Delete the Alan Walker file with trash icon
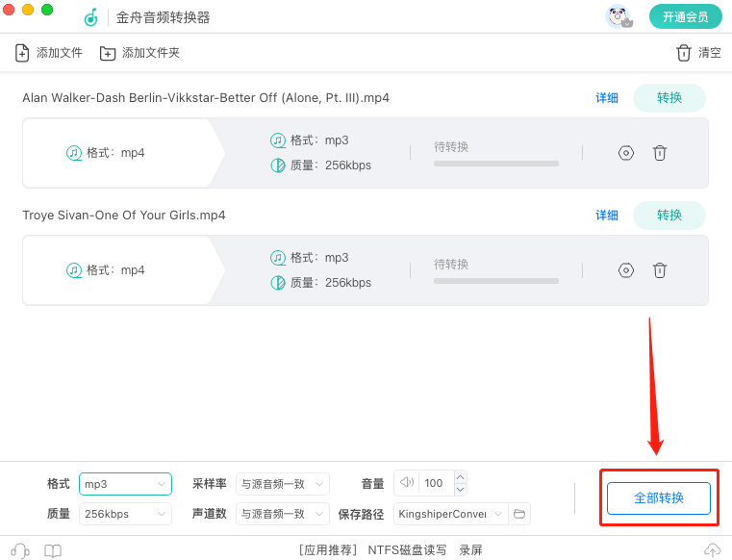 click(660, 153)
